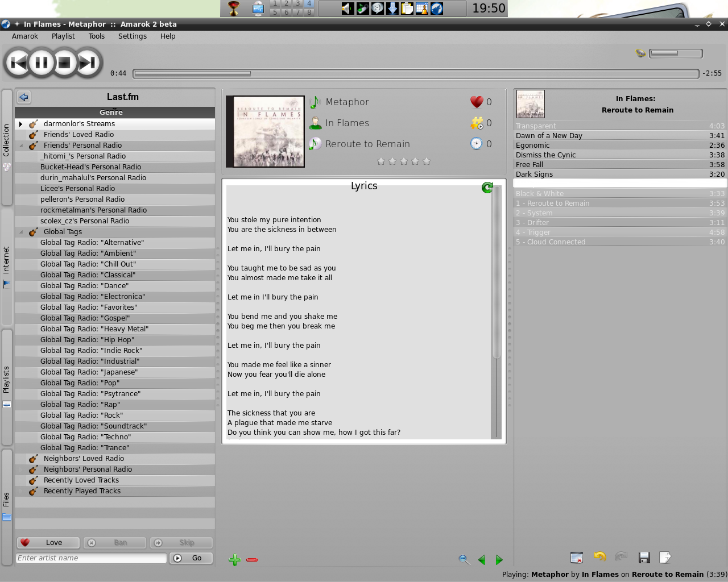Click the export playlist page icon
The width and height of the screenshot is (728, 582).
coord(665,558)
